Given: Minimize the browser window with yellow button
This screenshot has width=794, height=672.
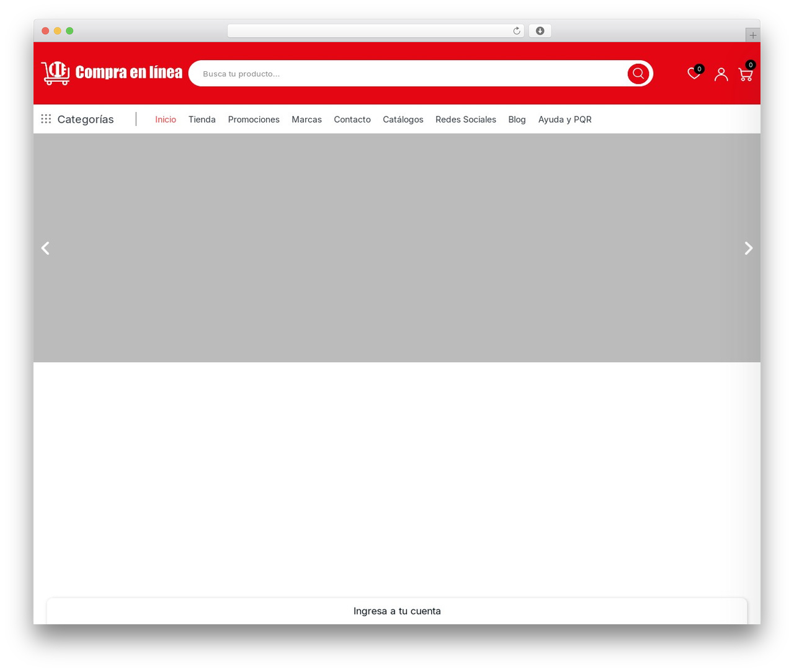Looking at the screenshot, I should [x=58, y=31].
